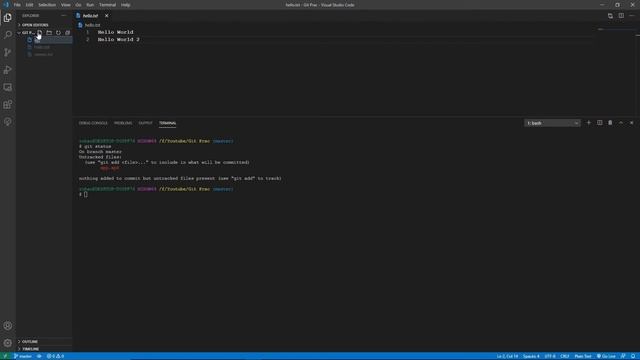
Task: Open Explorer panel more actions ellipsis
Action: coord(64,16)
